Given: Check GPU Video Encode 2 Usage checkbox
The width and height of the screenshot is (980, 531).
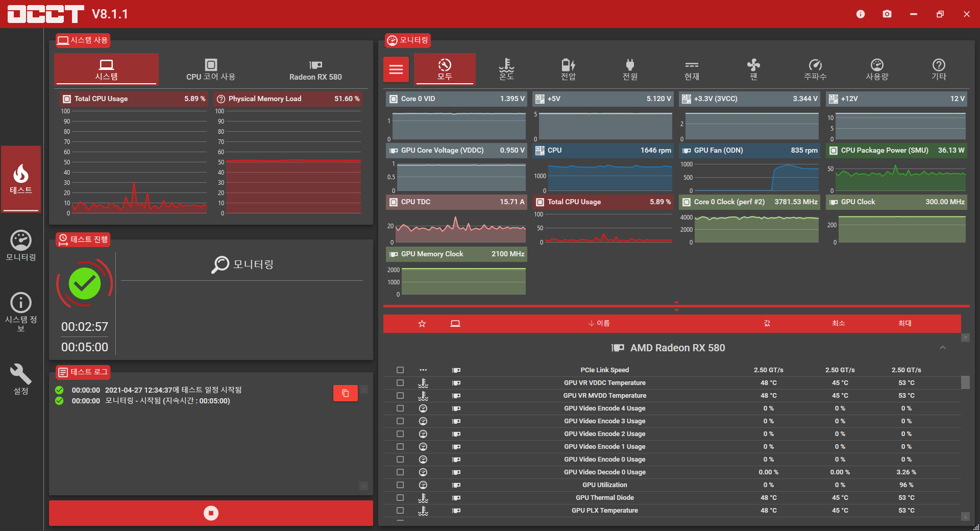Looking at the screenshot, I should (x=400, y=434).
